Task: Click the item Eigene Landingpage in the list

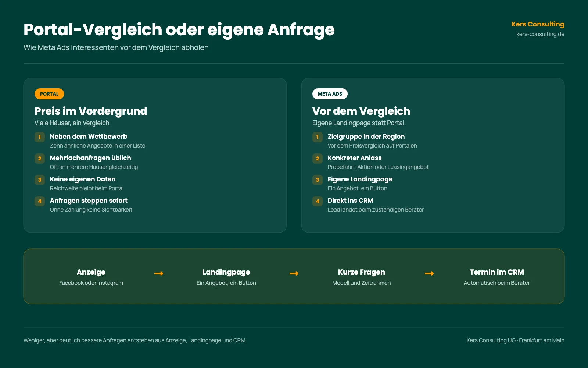Action: 360,179
